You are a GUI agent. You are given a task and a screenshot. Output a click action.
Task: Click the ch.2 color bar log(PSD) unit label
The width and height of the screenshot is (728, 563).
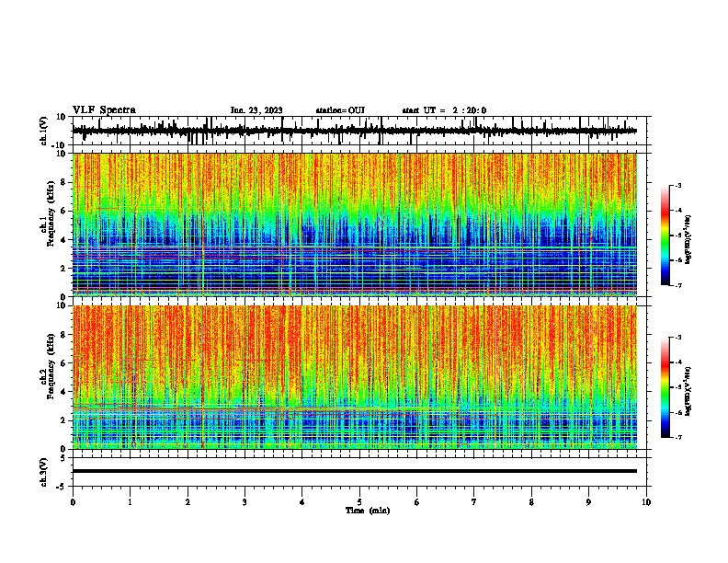tap(688, 391)
